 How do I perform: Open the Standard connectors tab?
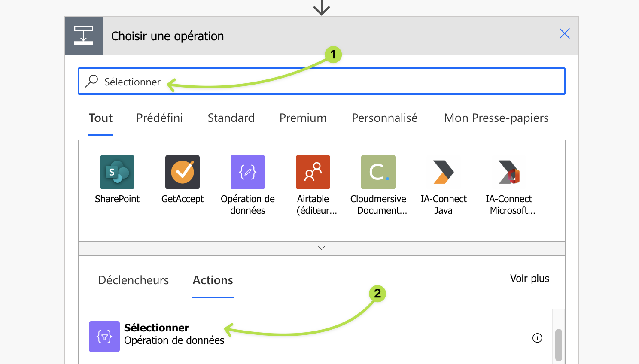[x=231, y=118]
